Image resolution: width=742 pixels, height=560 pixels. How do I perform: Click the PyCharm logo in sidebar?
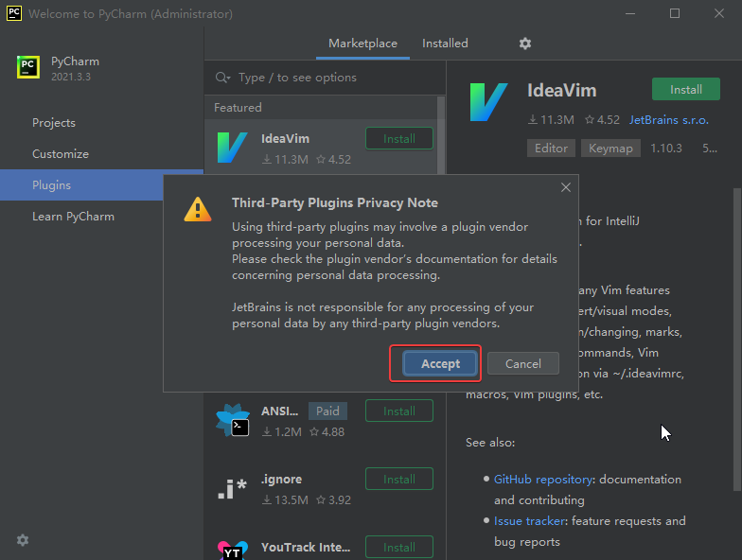[x=28, y=66]
